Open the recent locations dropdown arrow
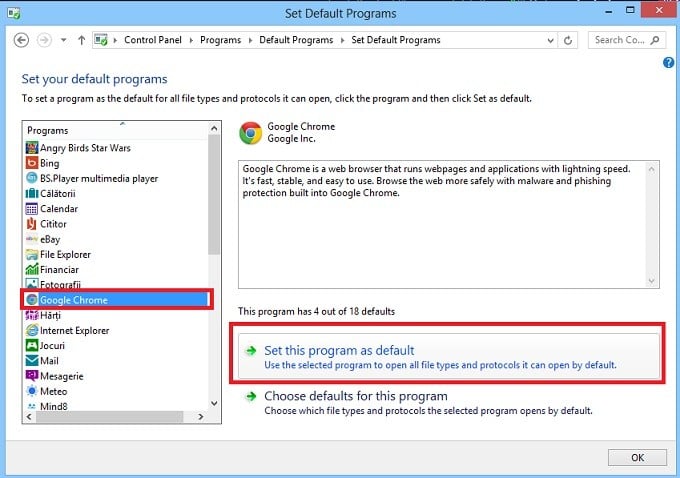680x478 pixels. (63, 40)
